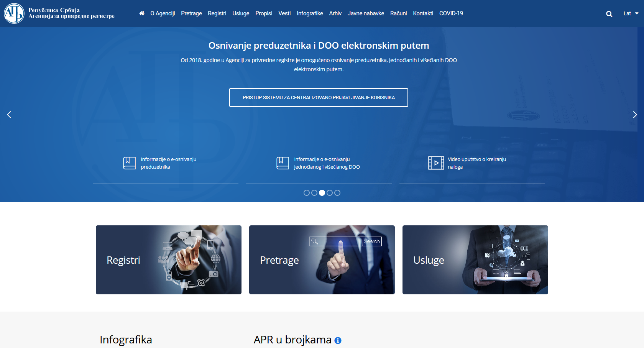Click the Pristup sistemu za centralizovano prijavljivanje button
644x348 pixels.
[319, 98]
